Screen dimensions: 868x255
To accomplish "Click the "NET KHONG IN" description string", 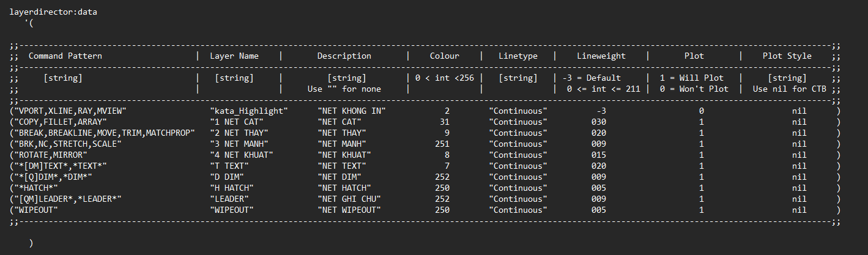I will [x=352, y=111].
